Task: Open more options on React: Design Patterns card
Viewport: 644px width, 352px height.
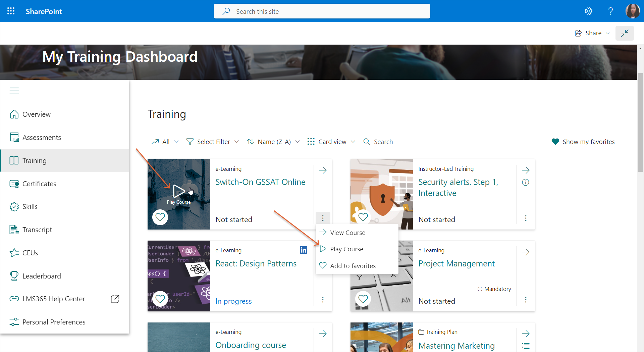Action: tap(323, 300)
